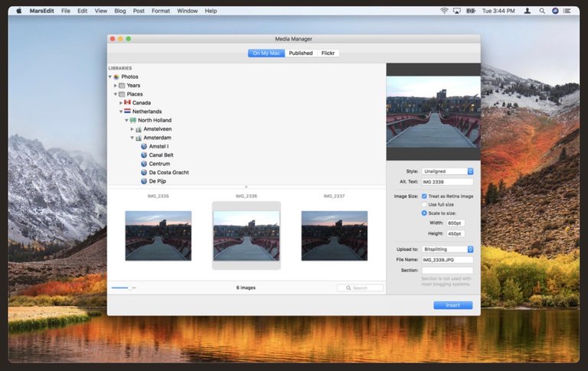Image resolution: width=588 pixels, height=371 pixels.
Task: Open the Upload to dropdown
Action: coord(448,249)
